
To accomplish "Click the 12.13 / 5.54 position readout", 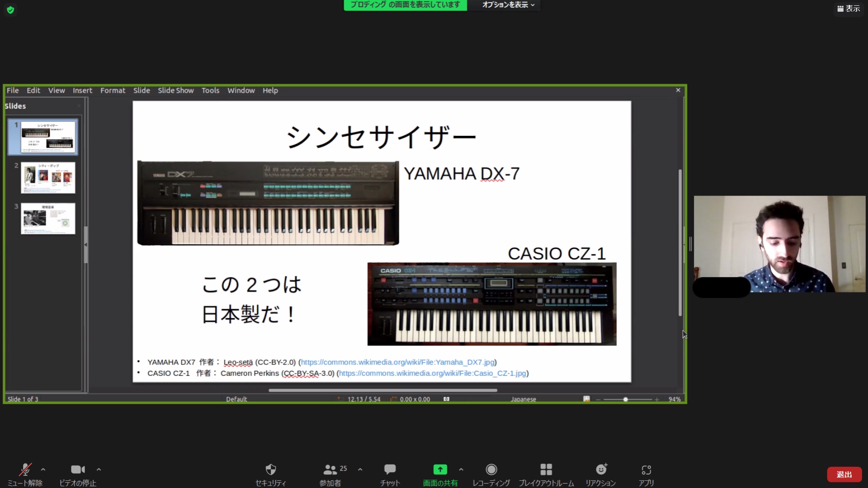I will coord(364,399).
